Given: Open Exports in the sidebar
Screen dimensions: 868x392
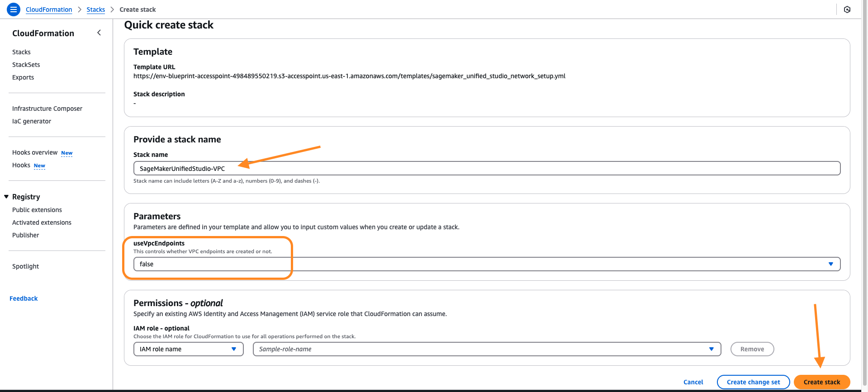Looking at the screenshot, I should (x=23, y=77).
